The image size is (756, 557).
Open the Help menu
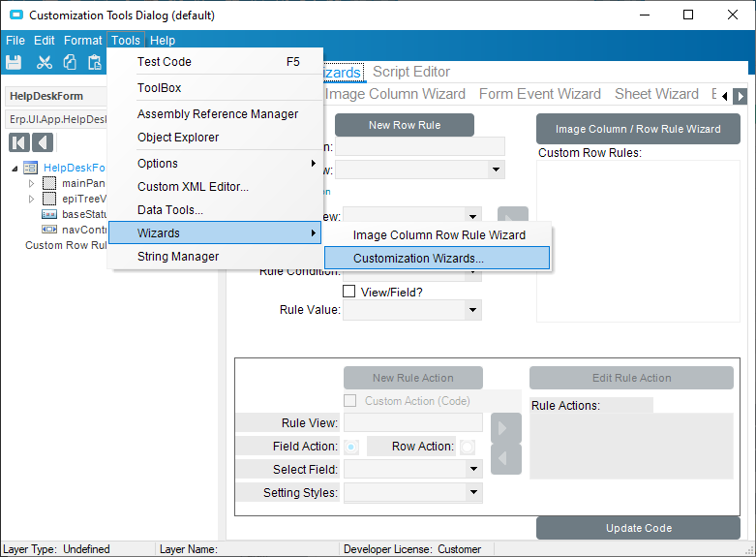(x=163, y=41)
